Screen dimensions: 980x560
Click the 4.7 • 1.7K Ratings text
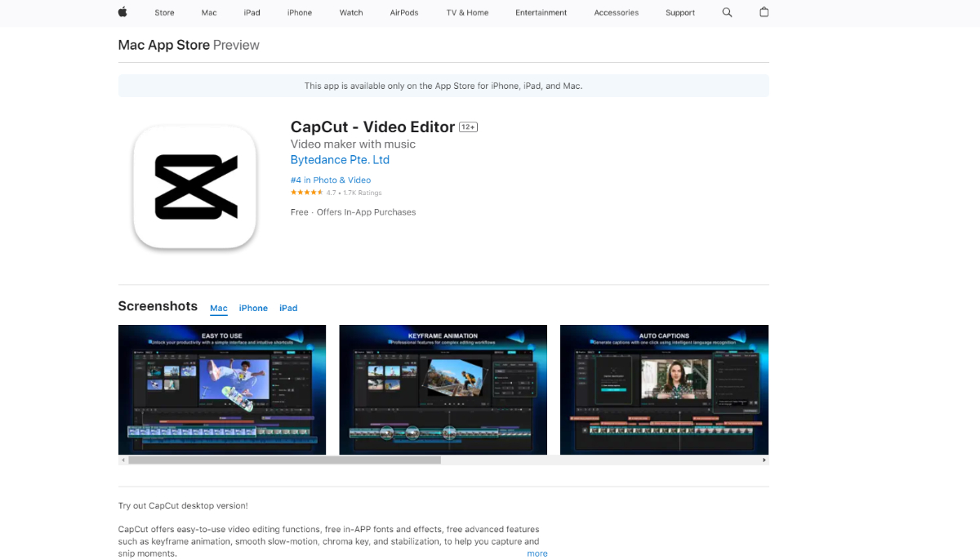354,193
